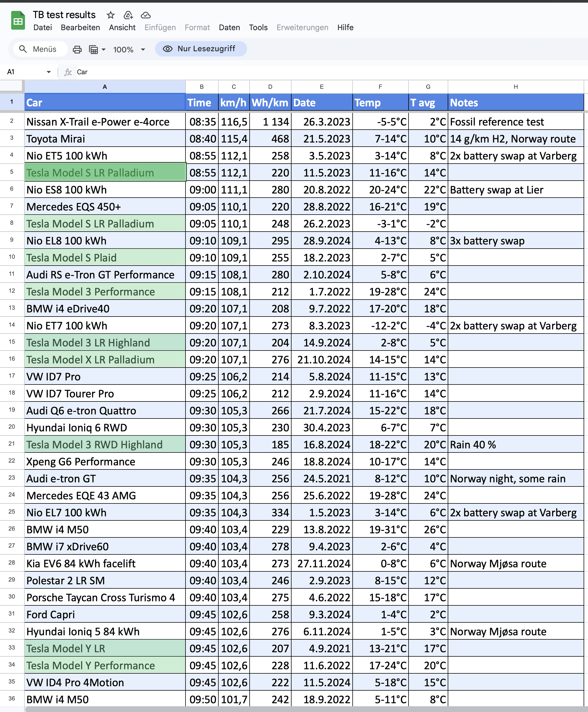Viewport: 588px width, 712px height.
Task: Open the name box dropdown arrow
Action: (x=49, y=72)
